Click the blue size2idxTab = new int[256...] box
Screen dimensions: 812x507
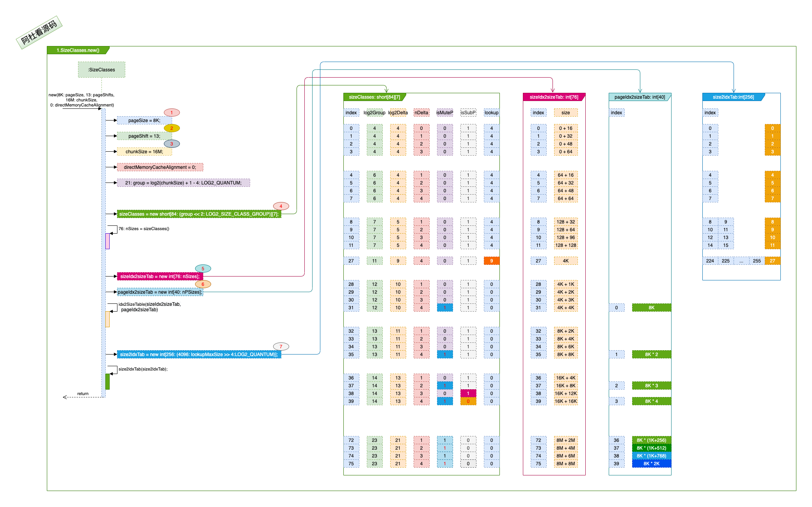coord(199,355)
